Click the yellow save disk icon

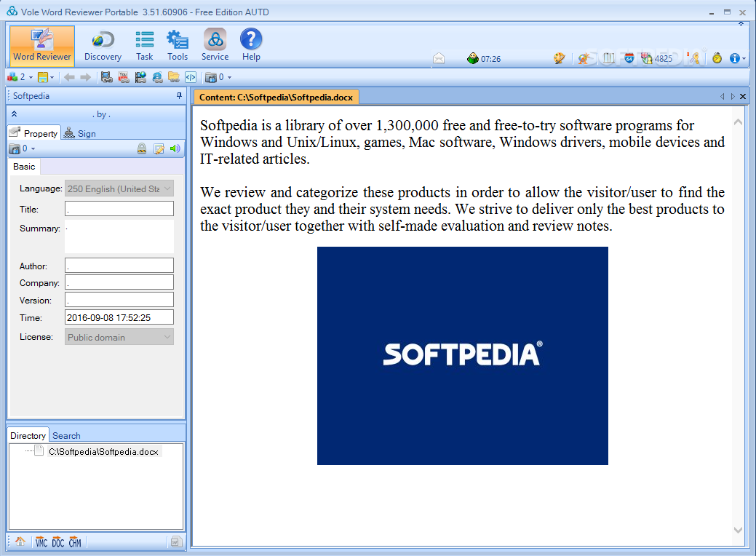pyautogui.click(x=43, y=77)
